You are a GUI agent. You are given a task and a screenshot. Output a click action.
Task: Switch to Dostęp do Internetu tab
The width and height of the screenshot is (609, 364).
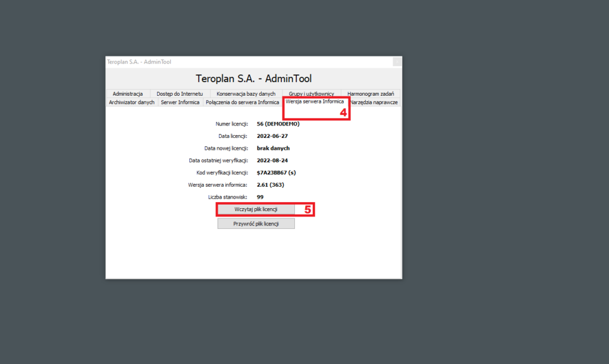(180, 93)
